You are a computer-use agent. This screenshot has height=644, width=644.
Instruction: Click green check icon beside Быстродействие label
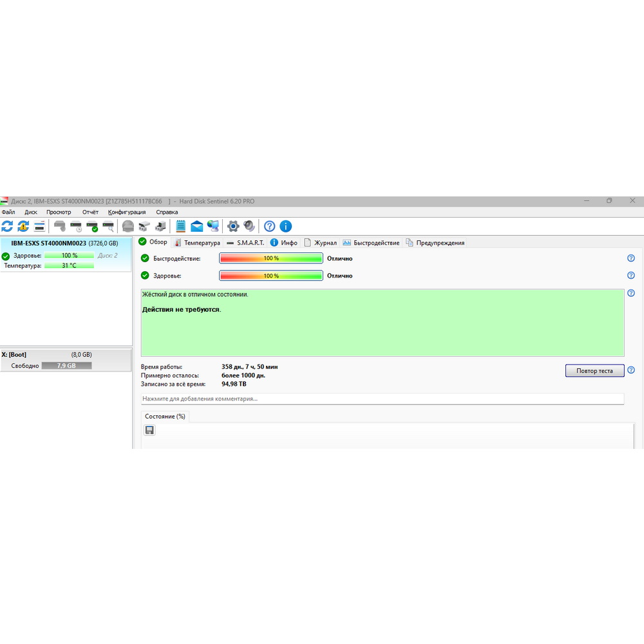[x=145, y=258]
